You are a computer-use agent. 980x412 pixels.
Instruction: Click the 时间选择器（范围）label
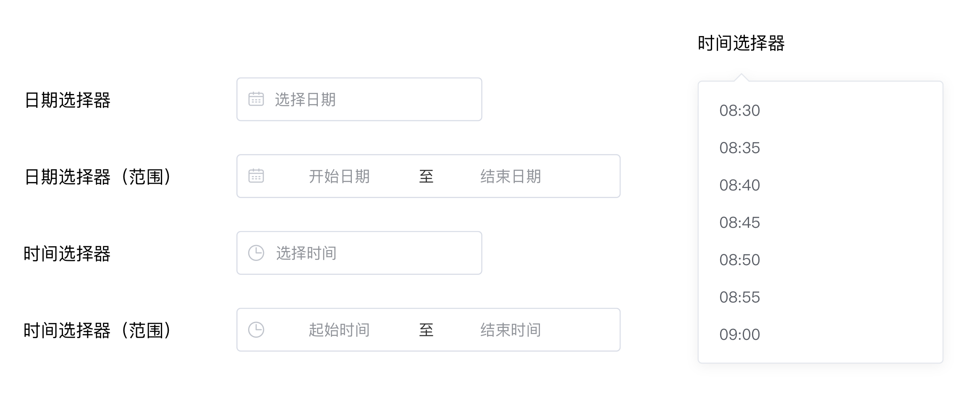(97, 331)
